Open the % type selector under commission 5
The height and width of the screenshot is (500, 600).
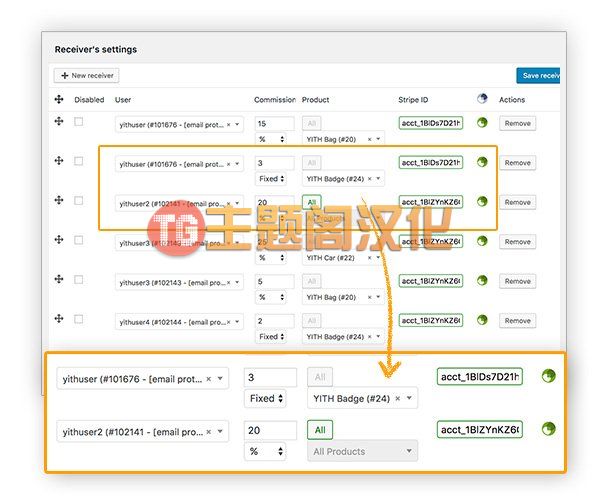click(x=271, y=297)
